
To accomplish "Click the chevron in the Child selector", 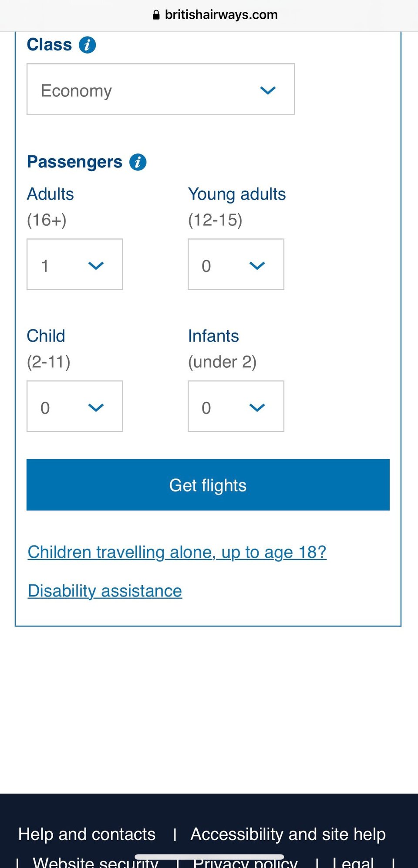I will tap(96, 407).
